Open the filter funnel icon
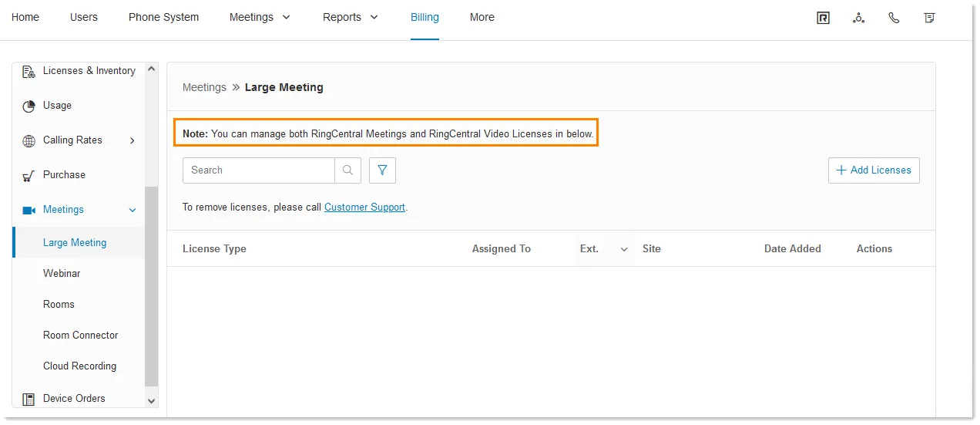This screenshot has height=425, width=980. click(382, 170)
